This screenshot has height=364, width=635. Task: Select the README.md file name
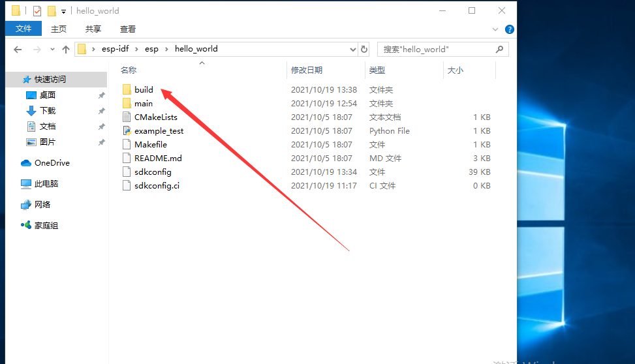pyautogui.click(x=158, y=159)
